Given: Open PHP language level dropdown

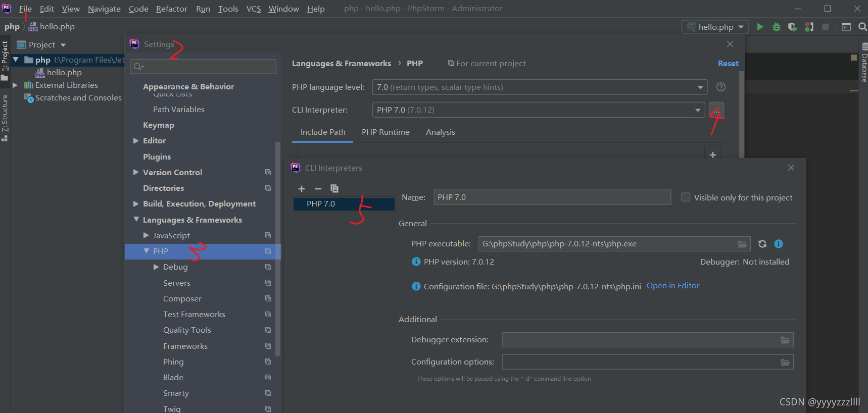Looking at the screenshot, I should (x=700, y=87).
